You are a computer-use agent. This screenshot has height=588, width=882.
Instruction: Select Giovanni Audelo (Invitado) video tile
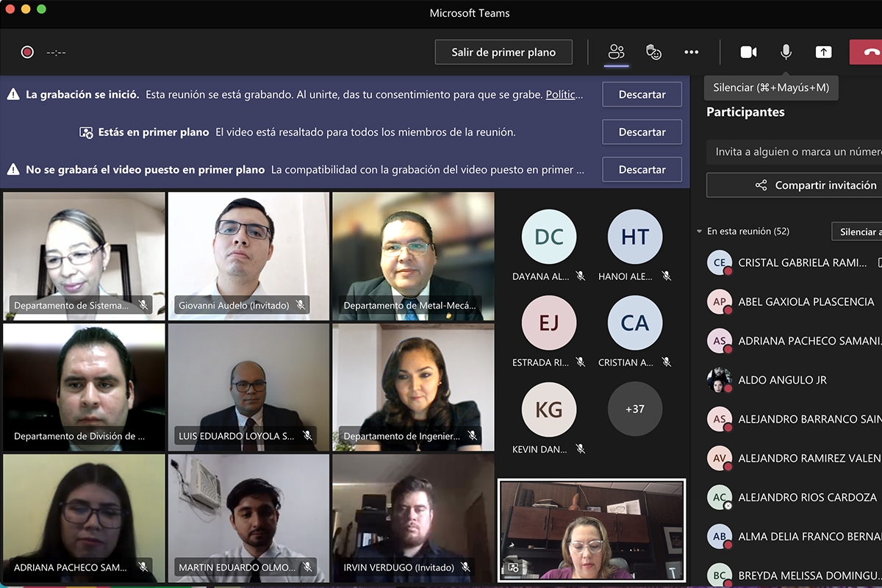click(248, 257)
